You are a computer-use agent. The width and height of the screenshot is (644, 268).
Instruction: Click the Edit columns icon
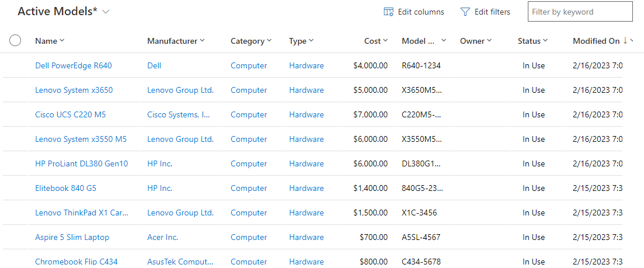[388, 12]
